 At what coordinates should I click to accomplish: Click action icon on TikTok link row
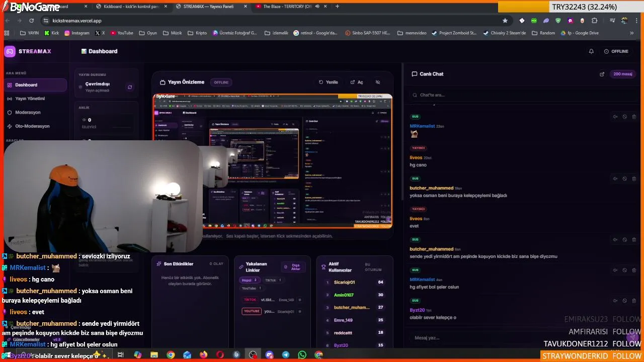(x=300, y=300)
